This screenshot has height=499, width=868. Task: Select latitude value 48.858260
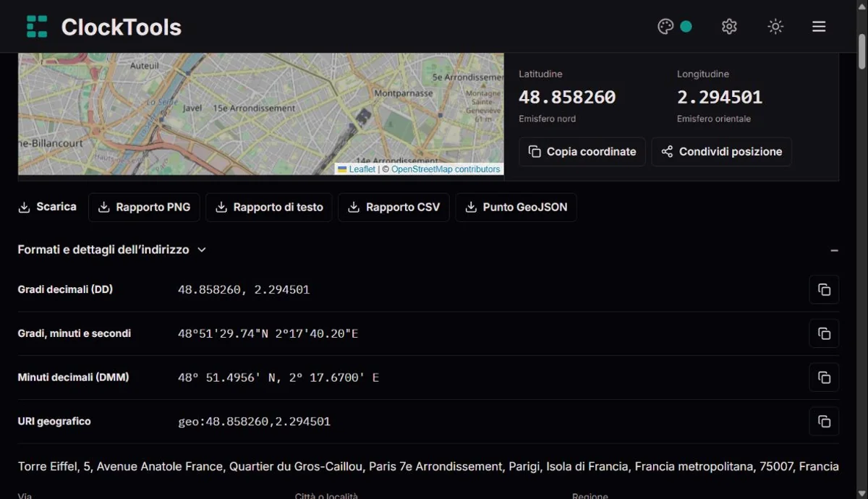[x=567, y=97]
